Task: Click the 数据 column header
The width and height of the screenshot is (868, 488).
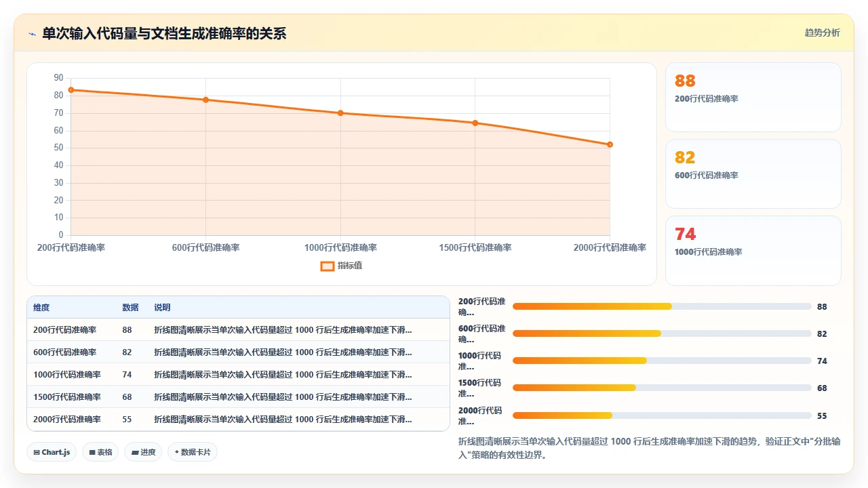Action: tap(130, 308)
